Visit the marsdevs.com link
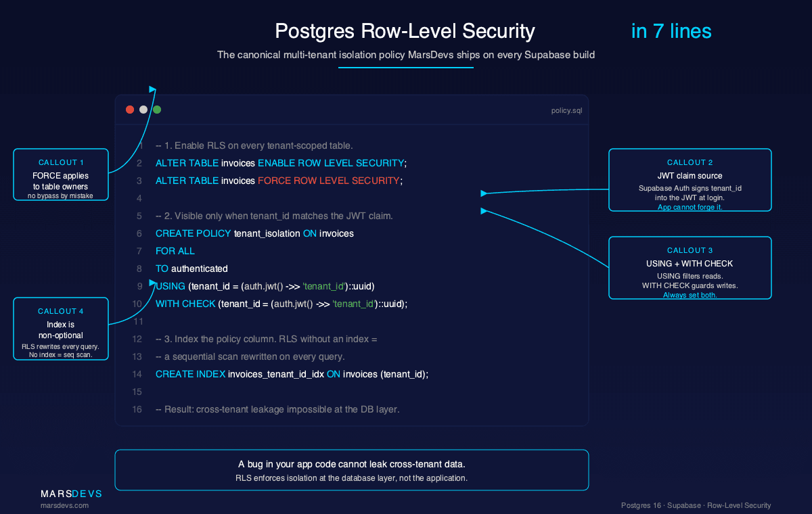This screenshot has height=514, width=812. click(x=64, y=505)
